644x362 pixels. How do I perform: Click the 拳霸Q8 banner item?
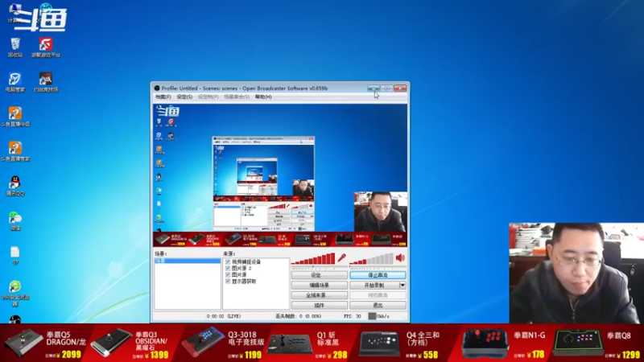(x=597, y=343)
